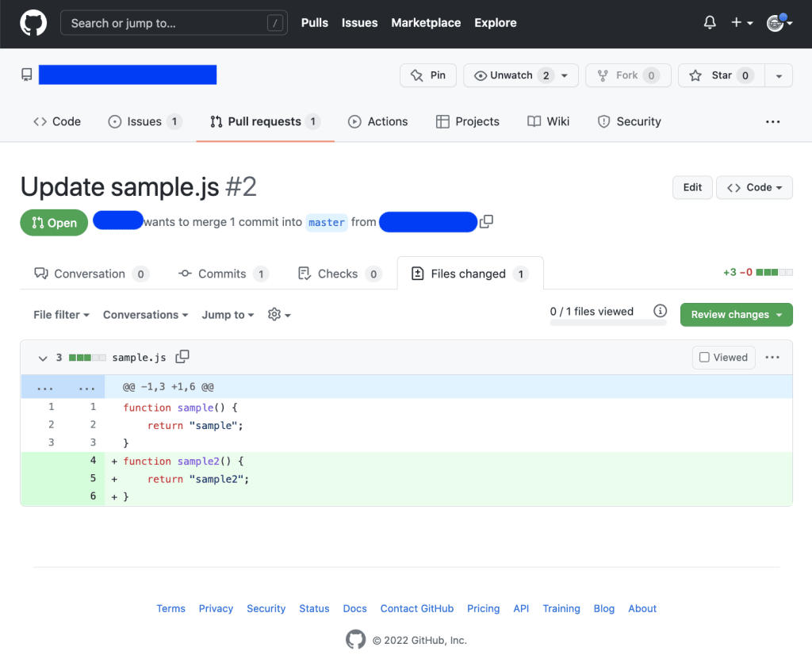Select added line number 4 in diff
812x655 pixels.
94,460
